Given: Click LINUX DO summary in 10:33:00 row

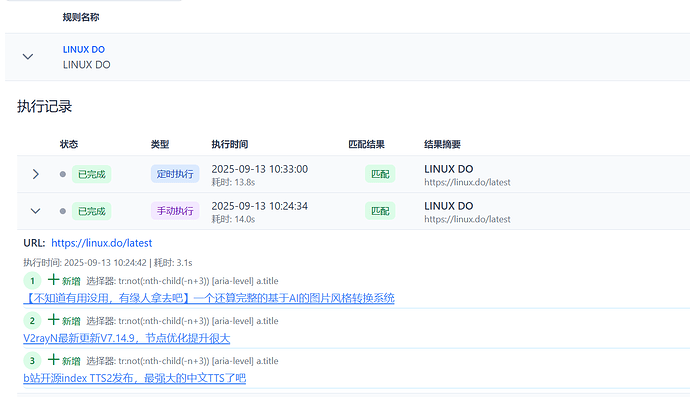Looking at the screenshot, I should (x=449, y=169).
